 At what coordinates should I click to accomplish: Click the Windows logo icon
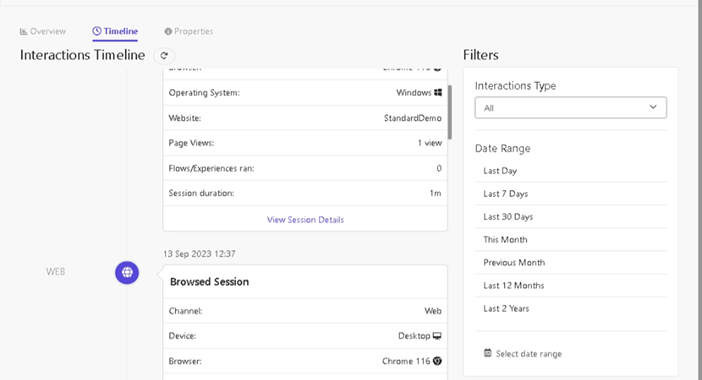438,92
